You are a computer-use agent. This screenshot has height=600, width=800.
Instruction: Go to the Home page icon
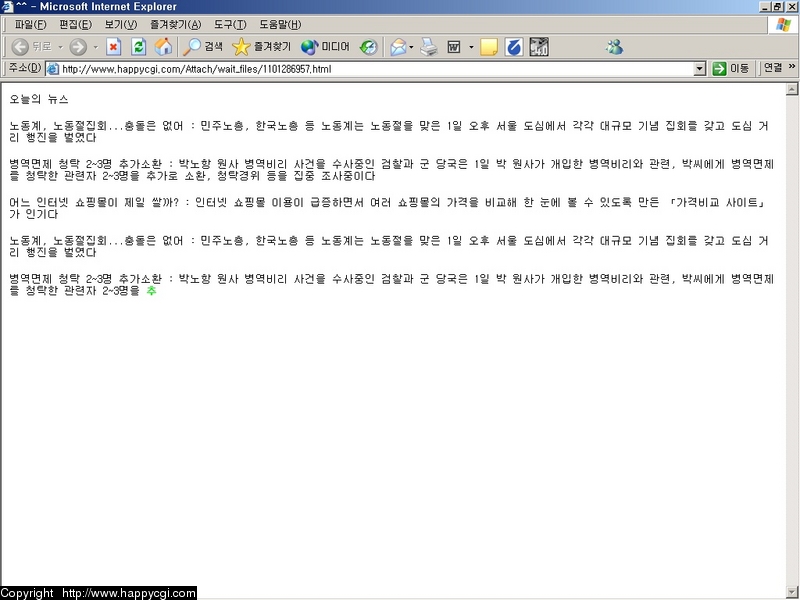(x=163, y=47)
